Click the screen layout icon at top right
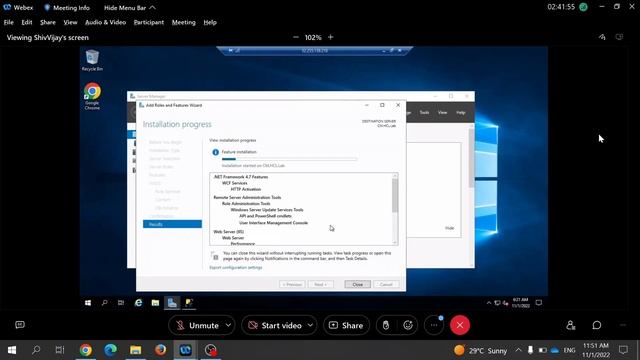Image resolution: width=640 pixels, height=360 pixels. (x=619, y=37)
